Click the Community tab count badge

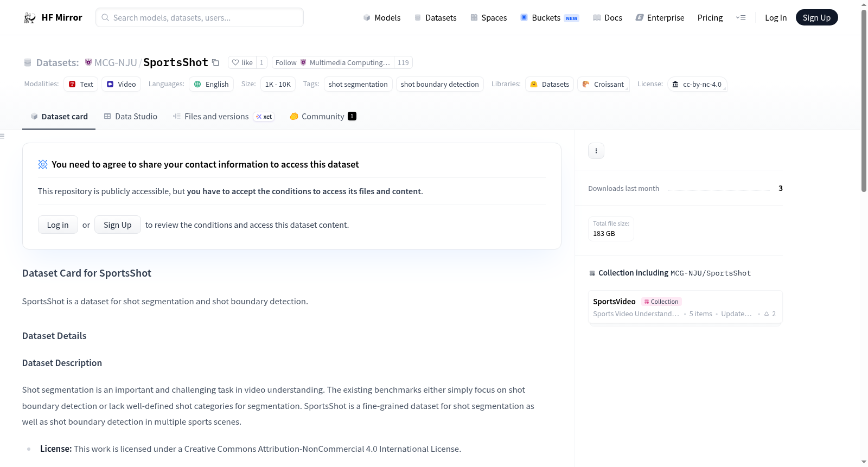352,116
